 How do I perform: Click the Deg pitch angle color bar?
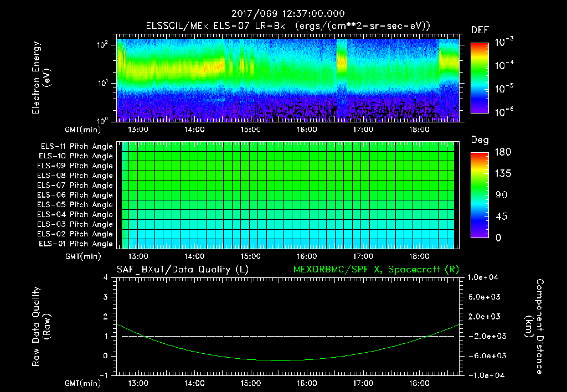pyautogui.click(x=480, y=195)
